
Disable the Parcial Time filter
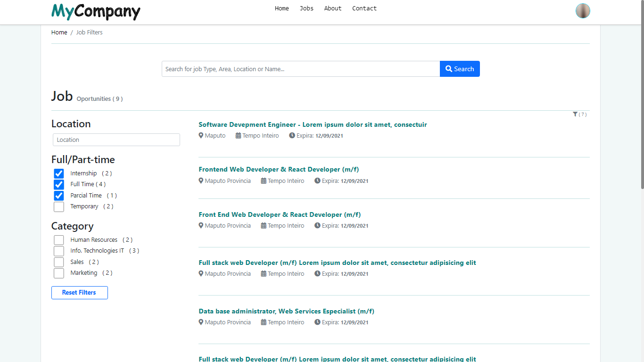[x=59, y=196]
